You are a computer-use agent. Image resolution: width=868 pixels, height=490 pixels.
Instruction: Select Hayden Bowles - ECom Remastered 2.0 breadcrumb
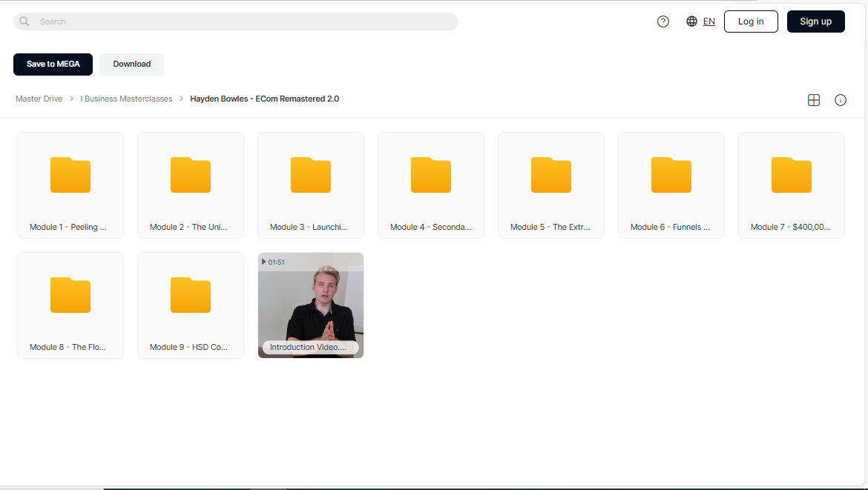(265, 99)
